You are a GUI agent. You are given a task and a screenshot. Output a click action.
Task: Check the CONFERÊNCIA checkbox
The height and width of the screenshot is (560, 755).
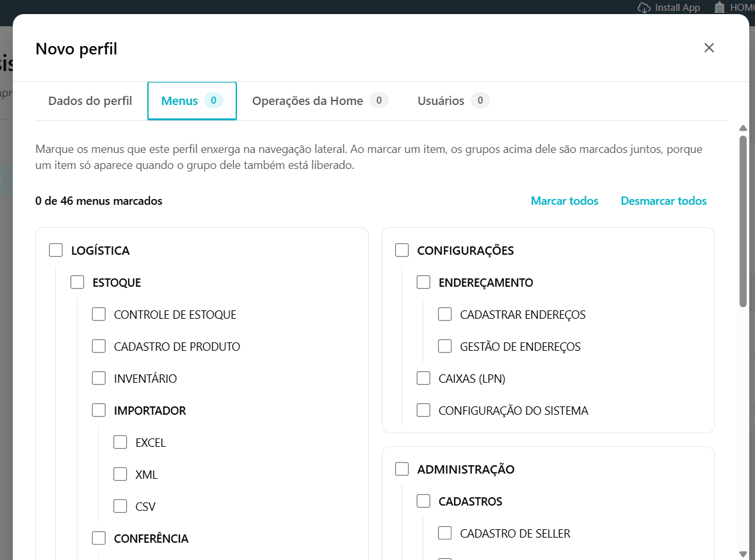pos(99,538)
